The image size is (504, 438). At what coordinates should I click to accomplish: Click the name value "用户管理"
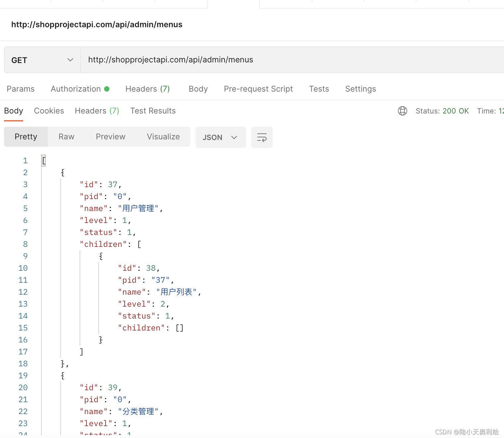138,208
